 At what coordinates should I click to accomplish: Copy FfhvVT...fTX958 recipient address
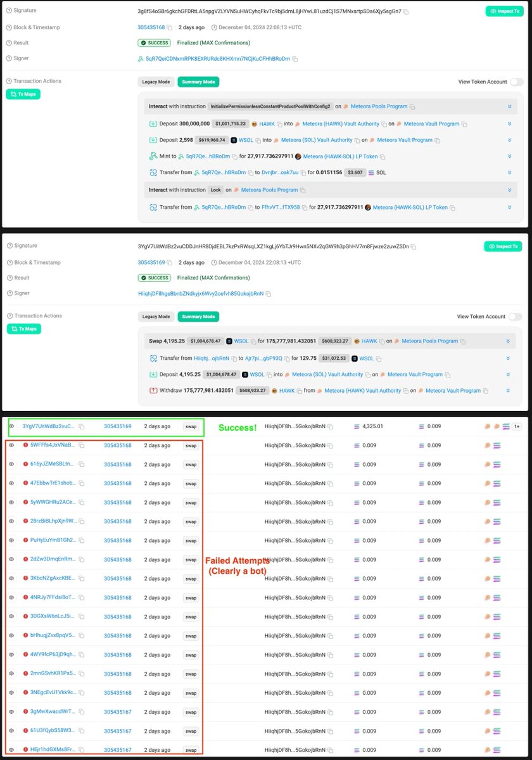(x=305, y=207)
